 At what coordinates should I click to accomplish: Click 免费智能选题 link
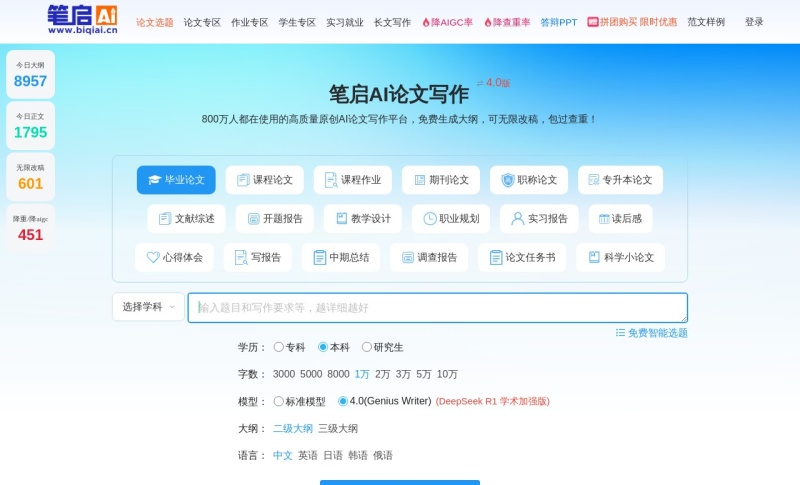658,333
